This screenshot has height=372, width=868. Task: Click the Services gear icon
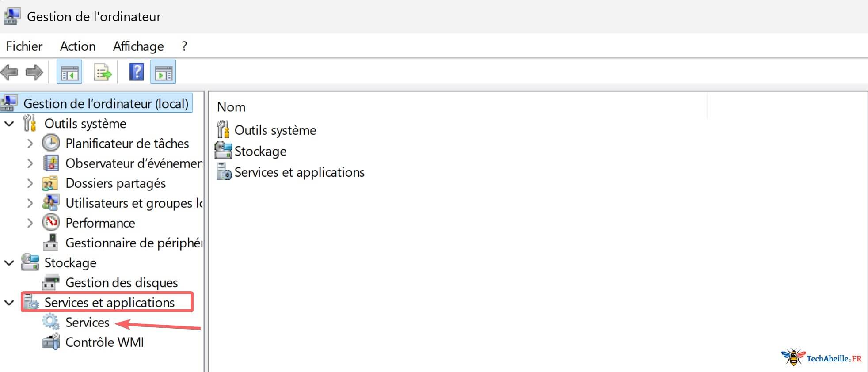[51, 322]
